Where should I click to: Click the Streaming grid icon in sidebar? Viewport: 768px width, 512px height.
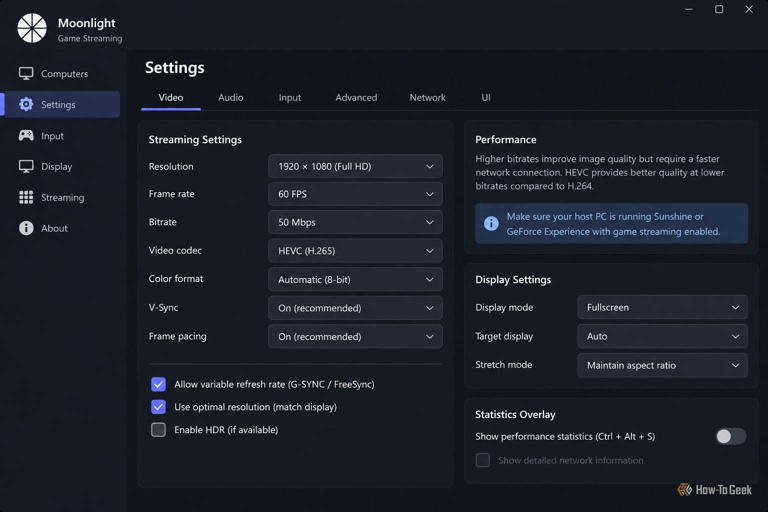pyautogui.click(x=26, y=197)
